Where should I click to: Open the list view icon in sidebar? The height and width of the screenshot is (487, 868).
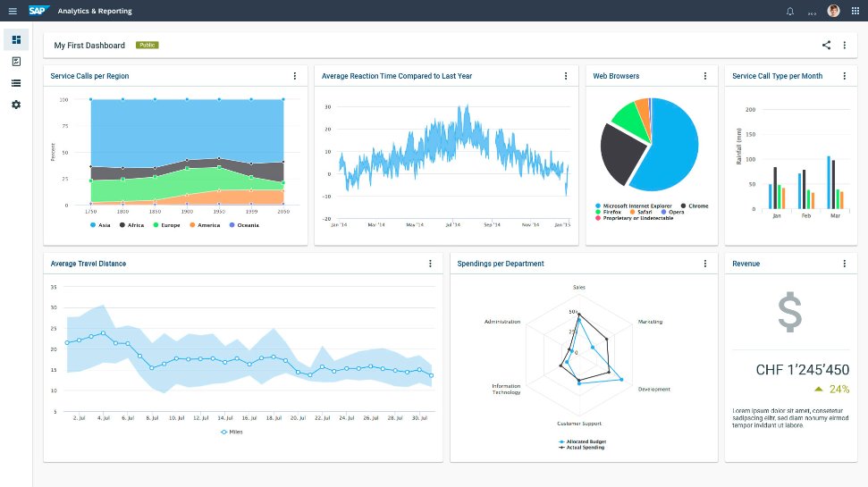pos(16,83)
